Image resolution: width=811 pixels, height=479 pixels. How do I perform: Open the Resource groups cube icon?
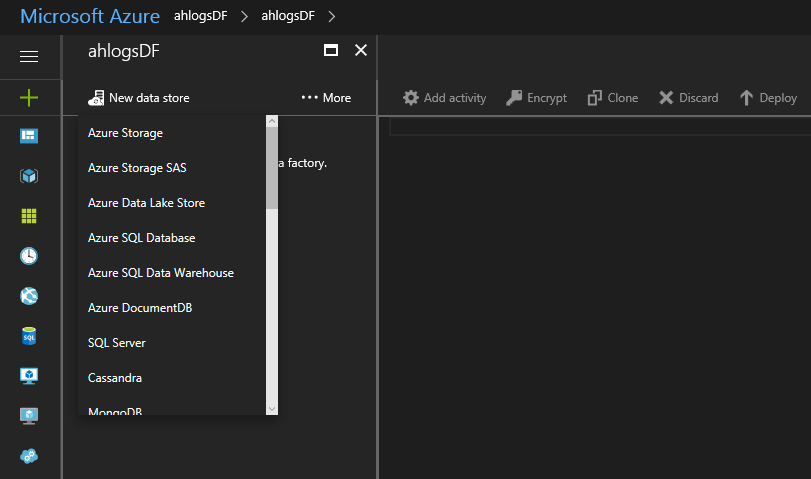[29, 176]
